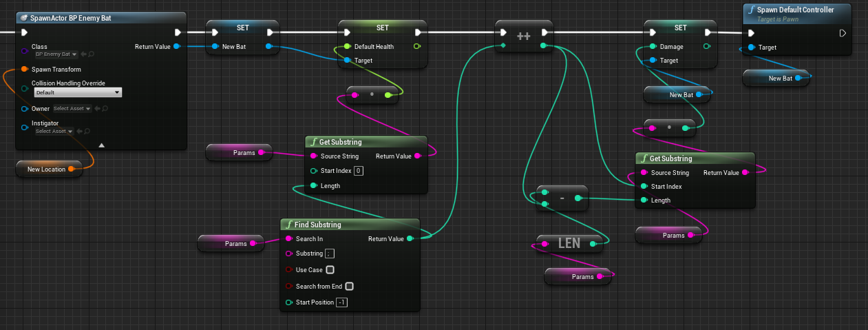The height and width of the screenshot is (330, 868).
Task: Click the 'Collision Handling Override' label
Action: pyautogui.click(x=68, y=83)
